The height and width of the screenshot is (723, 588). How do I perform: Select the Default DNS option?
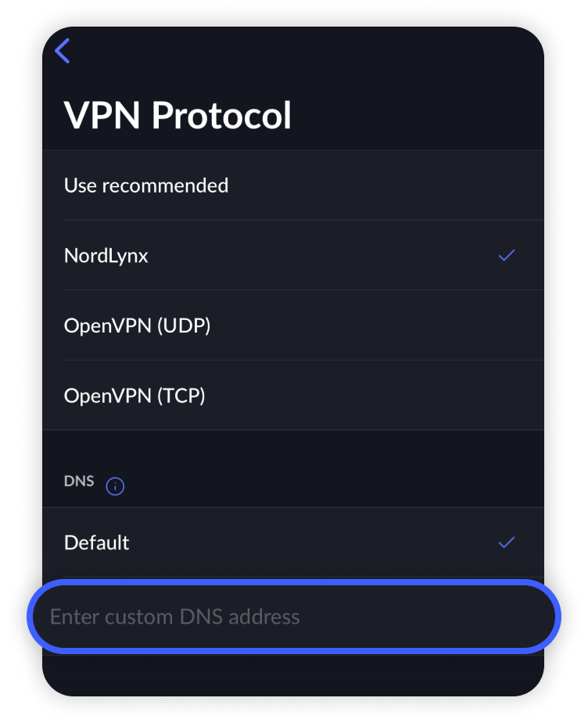tap(97, 543)
